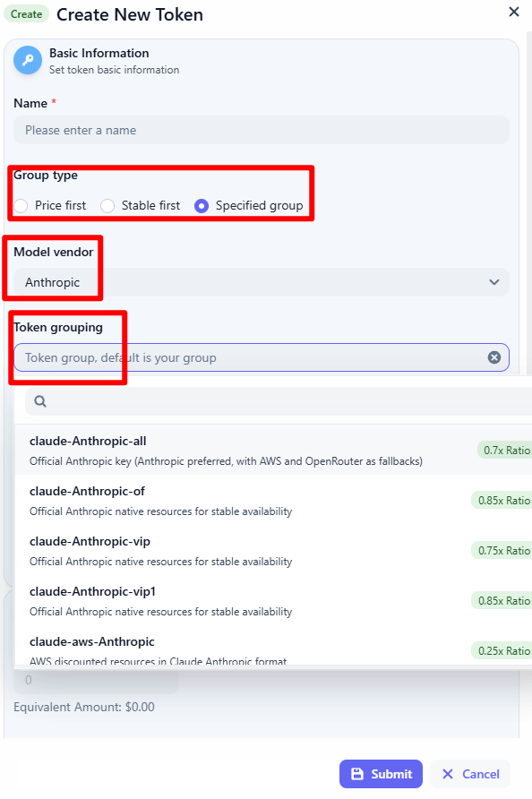Click the save icon on the Submit button
Viewport: 532px width, 799px height.
(357, 774)
